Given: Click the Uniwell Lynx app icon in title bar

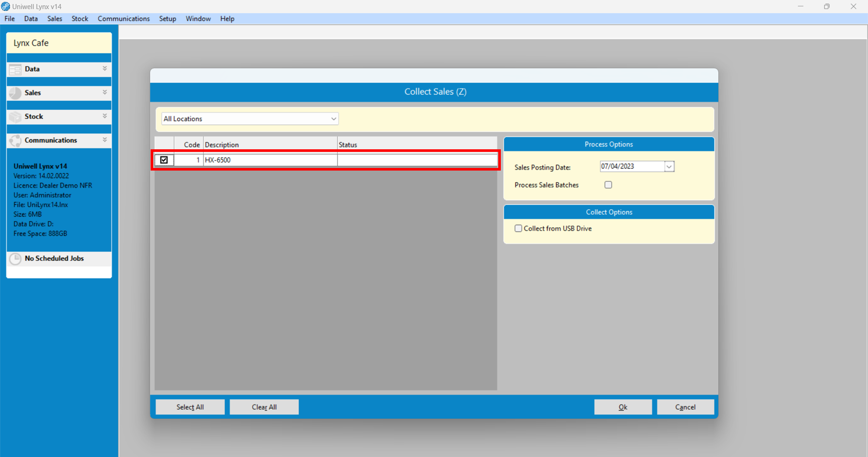Looking at the screenshot, I should [6, 7].
